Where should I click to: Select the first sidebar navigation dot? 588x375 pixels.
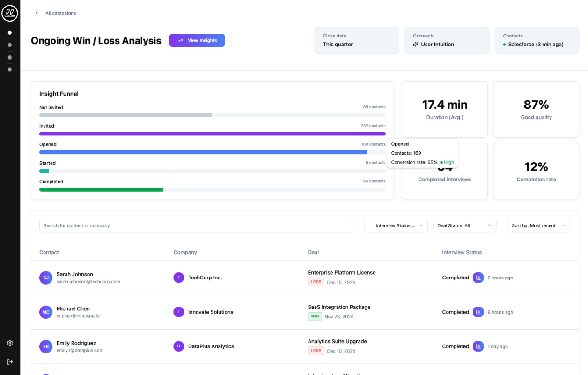(x=10, y=33)
